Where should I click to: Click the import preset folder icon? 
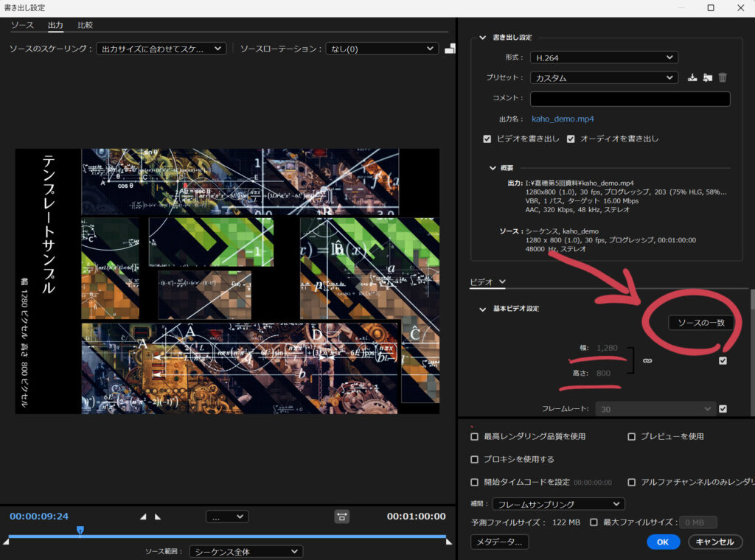pos(706,77)
